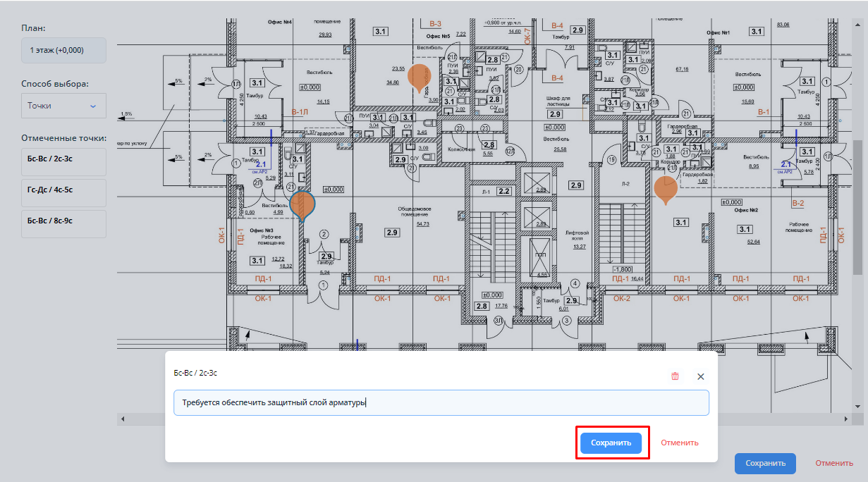Expand the Точки selection method dropdown

pos(63,106)
